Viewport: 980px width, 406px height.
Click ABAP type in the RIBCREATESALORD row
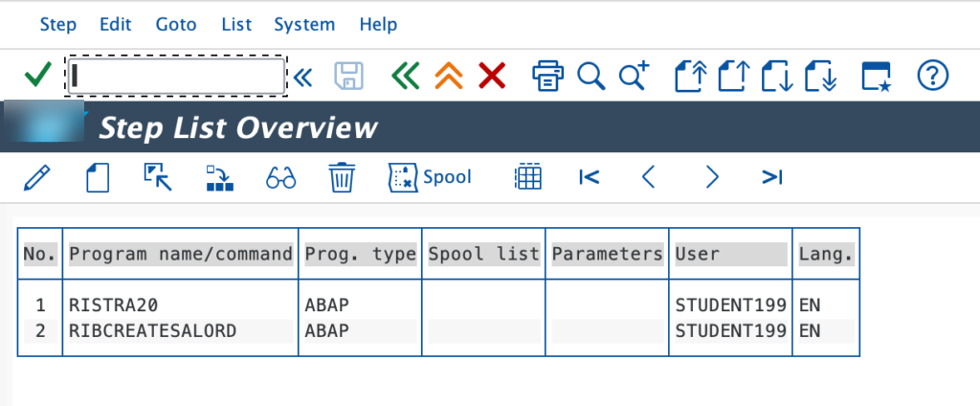tap(327, 331)
